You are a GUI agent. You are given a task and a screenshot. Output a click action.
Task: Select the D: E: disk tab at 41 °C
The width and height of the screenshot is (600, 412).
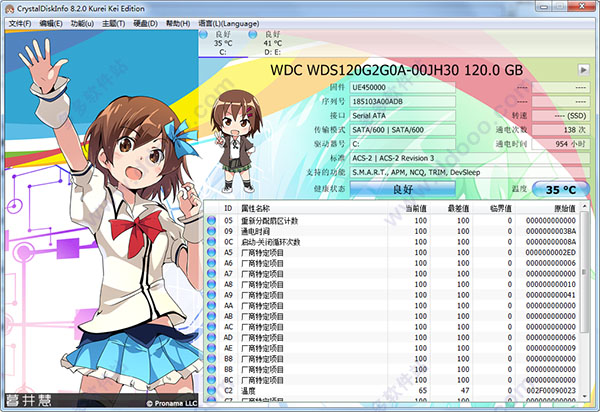272,43
